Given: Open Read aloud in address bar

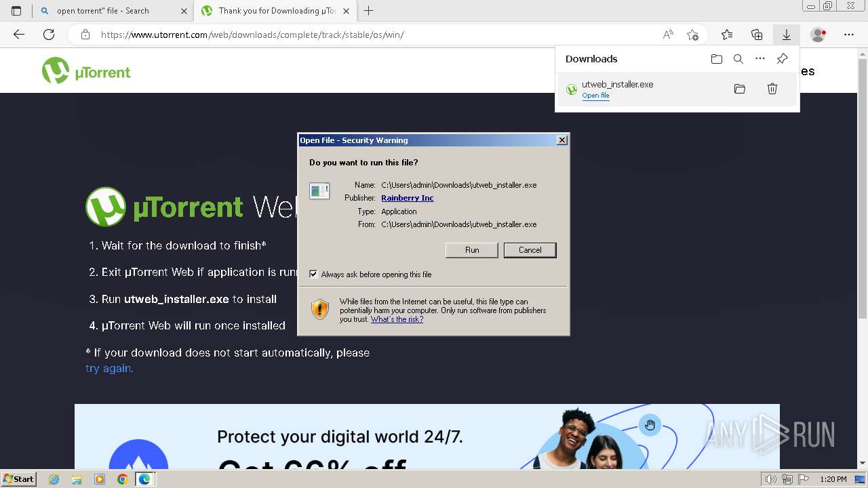Looking at the screenshot, I should coord(668,35).
